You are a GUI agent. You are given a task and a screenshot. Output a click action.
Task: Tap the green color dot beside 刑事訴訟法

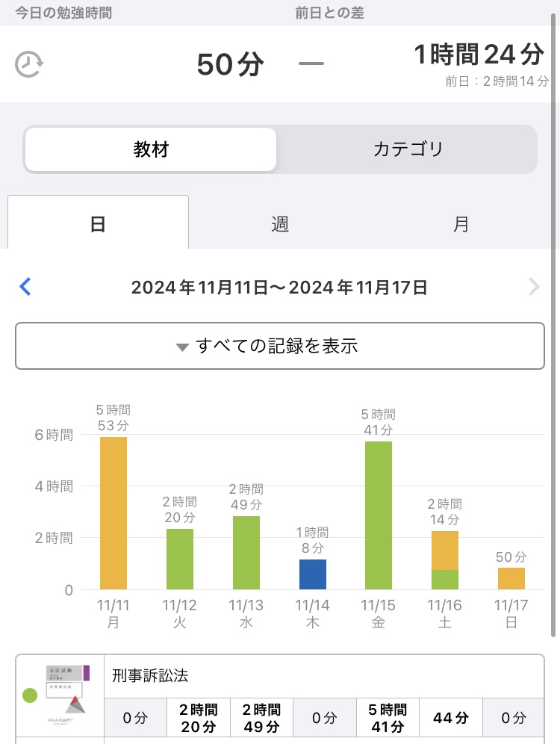pos(31,696)
